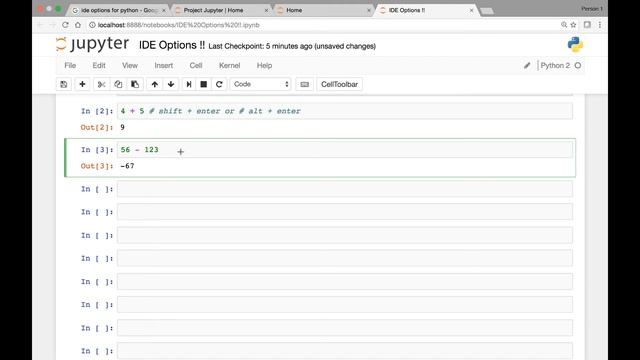Bookmark this page with the star icon
The width and height of the screenshot is (640, 360).
[573, 25]
